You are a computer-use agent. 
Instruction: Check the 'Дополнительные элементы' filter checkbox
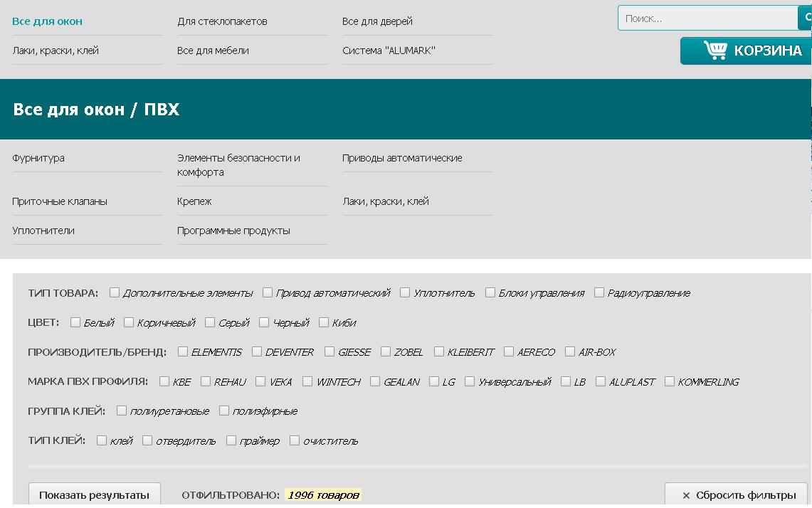(x=115, y=292)
